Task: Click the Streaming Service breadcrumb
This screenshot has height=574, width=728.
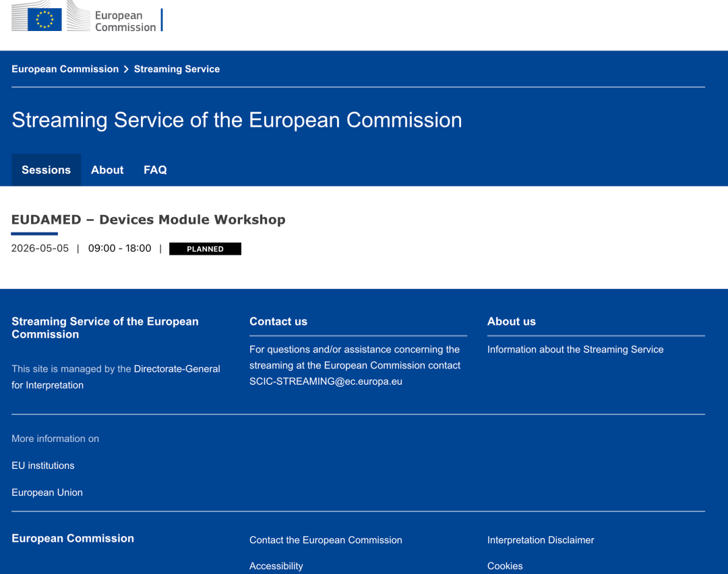Action: pos(177,69)
